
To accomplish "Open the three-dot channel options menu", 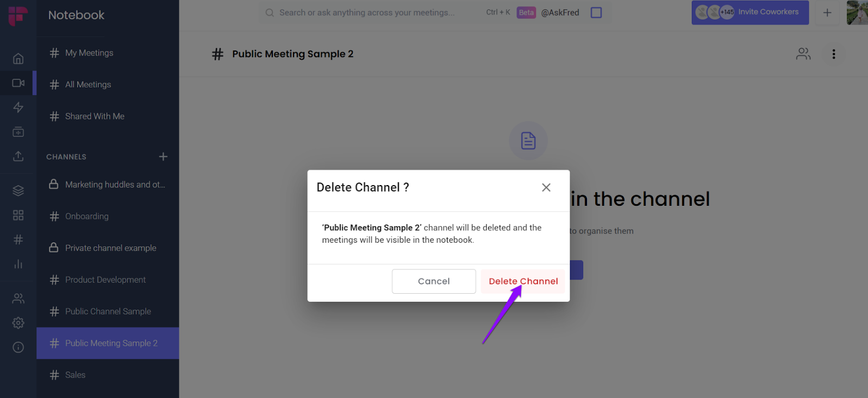I will coord(834,54).
